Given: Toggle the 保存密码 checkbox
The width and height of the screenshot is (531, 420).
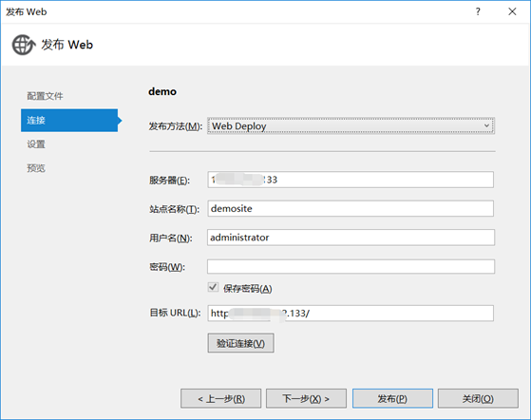Looking at the screenshot, I should click(x=213, y=287).
